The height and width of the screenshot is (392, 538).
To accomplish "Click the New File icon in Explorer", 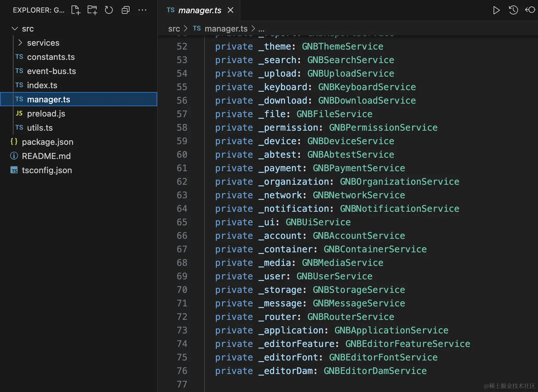I will pyautogui.click(x=76, y=10).
